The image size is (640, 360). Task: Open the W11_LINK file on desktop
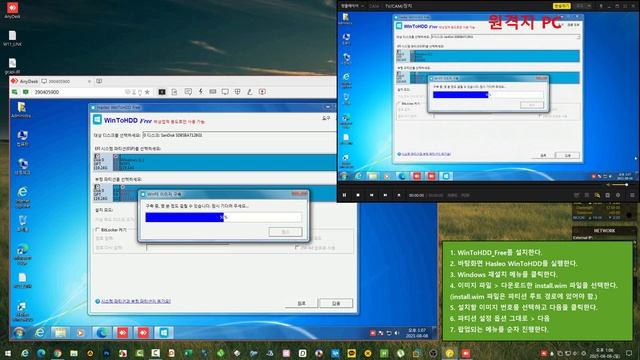[12, 38]
